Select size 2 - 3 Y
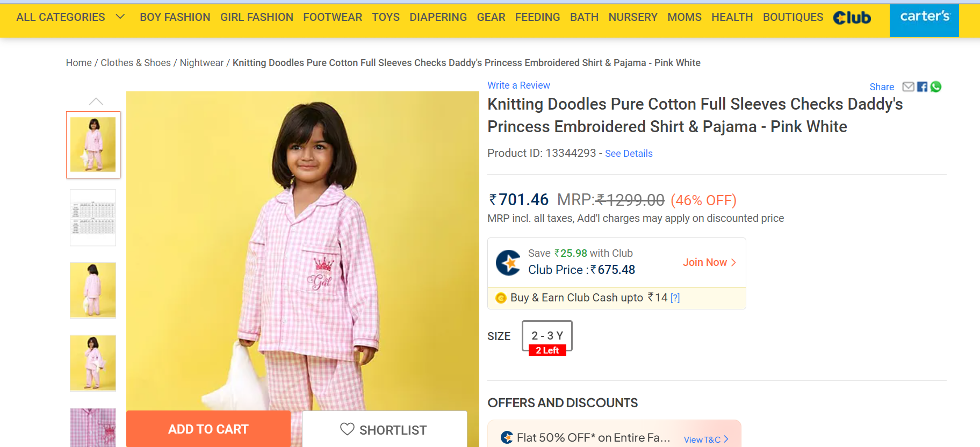The width and height of the screenshot is (980, 447). [x=547, y=336]
